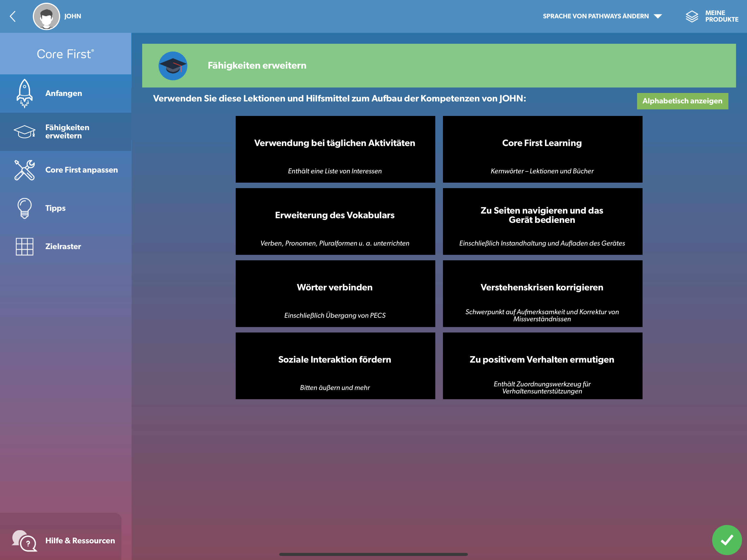Click the help speech bubble icon
Viewport: 747px width, 560px height.
24,540
